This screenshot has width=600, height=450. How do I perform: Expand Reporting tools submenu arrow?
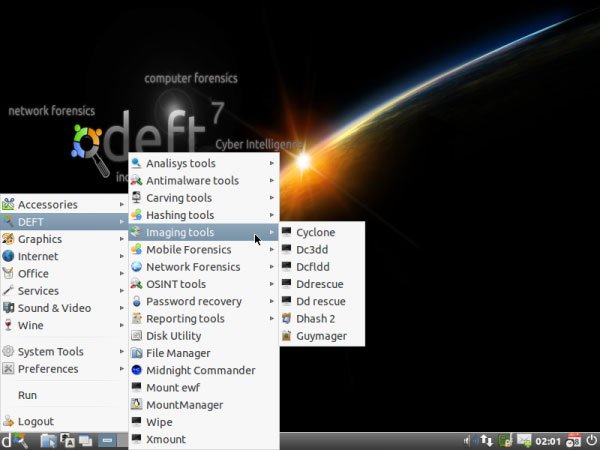tap(272, 318)
